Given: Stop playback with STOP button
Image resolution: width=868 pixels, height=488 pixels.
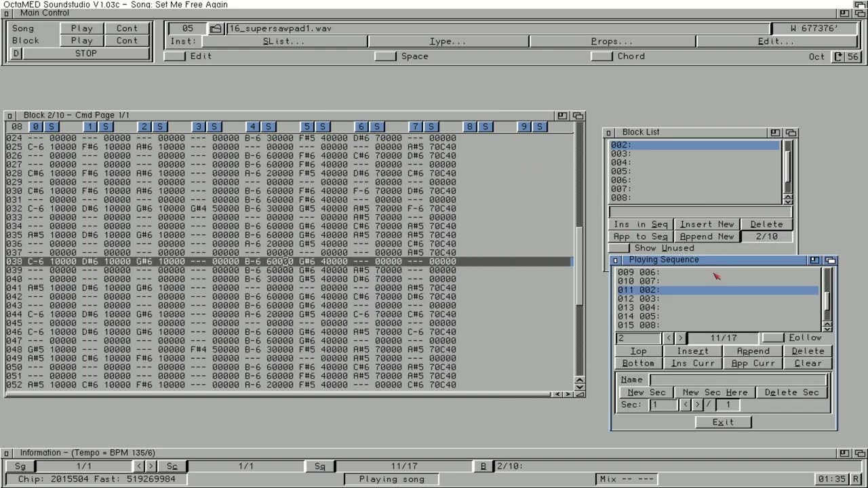Looking at the screenshot, I should point(86,54).
